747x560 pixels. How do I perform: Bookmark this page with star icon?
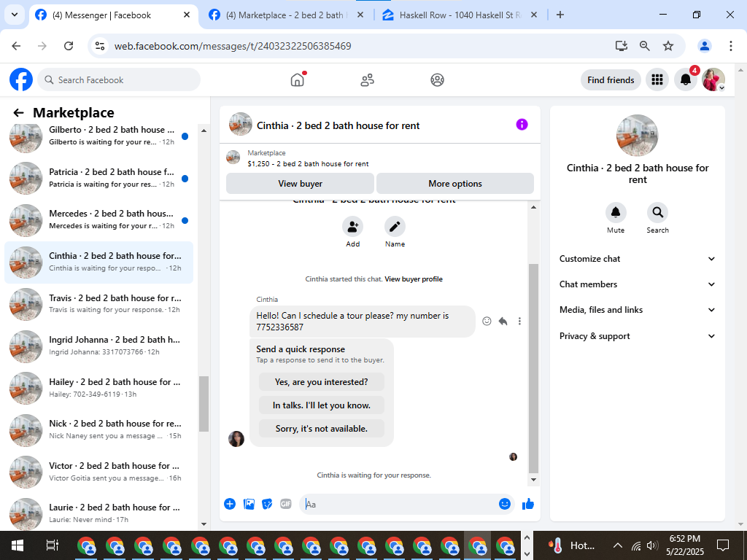tap(668, 46)
